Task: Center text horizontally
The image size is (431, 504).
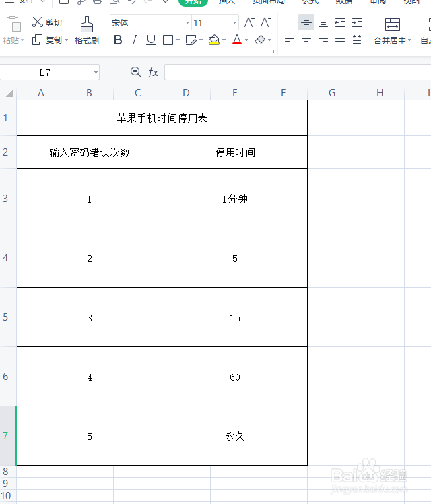Action: 306,40
